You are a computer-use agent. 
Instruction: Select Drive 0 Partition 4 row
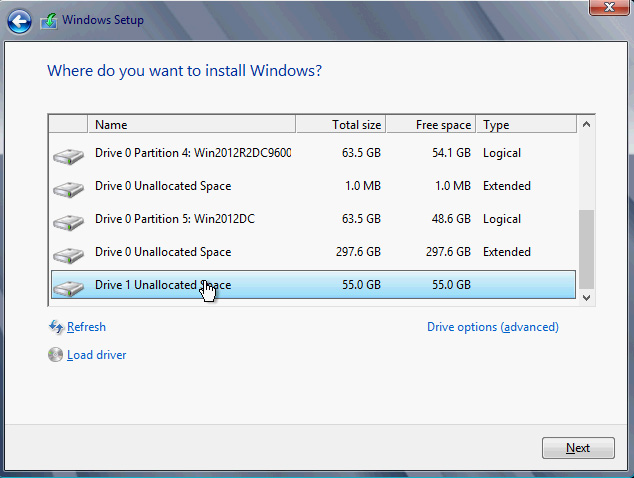(192, 153)
